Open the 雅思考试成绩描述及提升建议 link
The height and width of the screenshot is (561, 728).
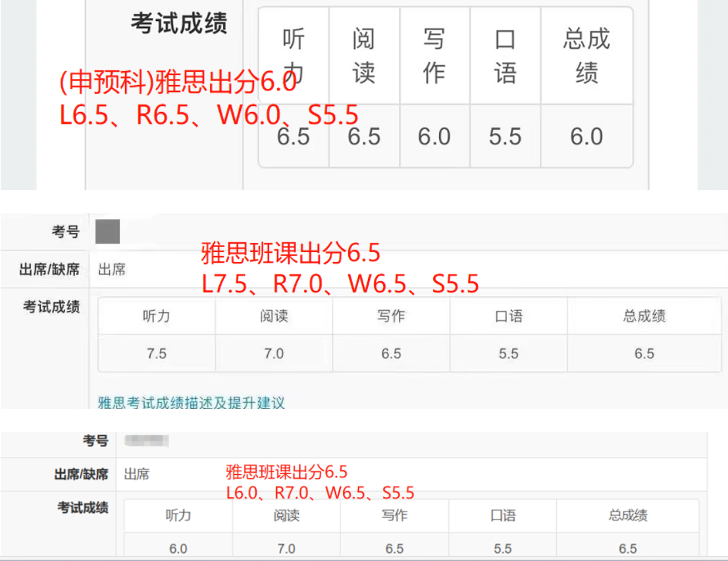(x=191, y=402)
